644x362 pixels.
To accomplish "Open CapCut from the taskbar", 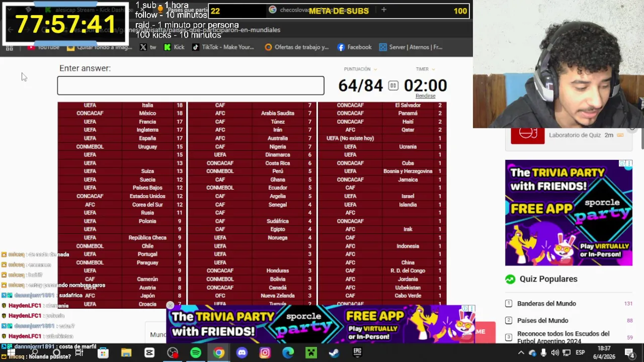I will (149, 353).
